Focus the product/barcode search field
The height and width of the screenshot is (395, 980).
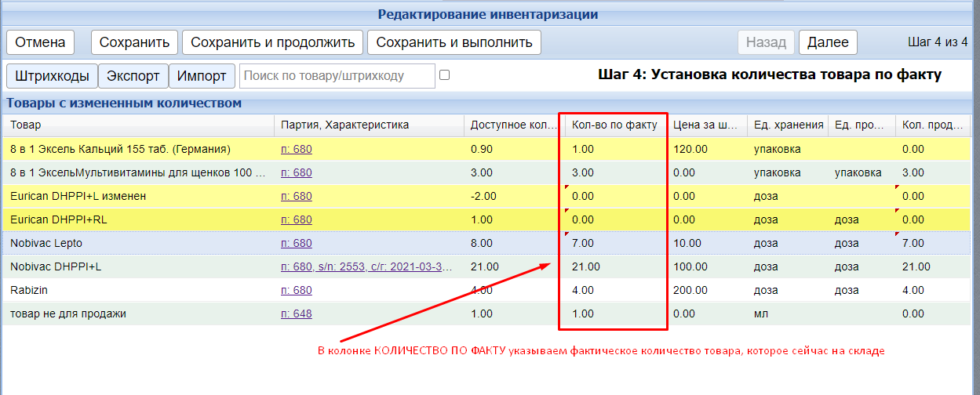coord(336,76)
